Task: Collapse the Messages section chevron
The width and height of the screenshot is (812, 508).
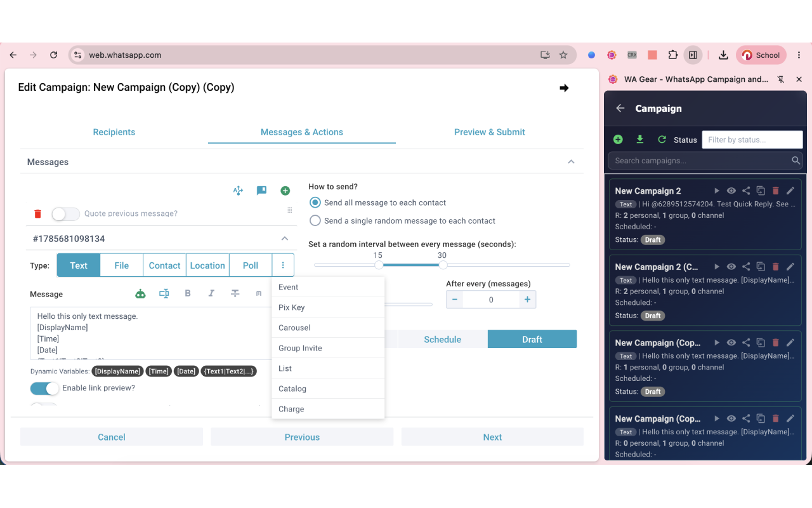Action: [x=571, y=162]
